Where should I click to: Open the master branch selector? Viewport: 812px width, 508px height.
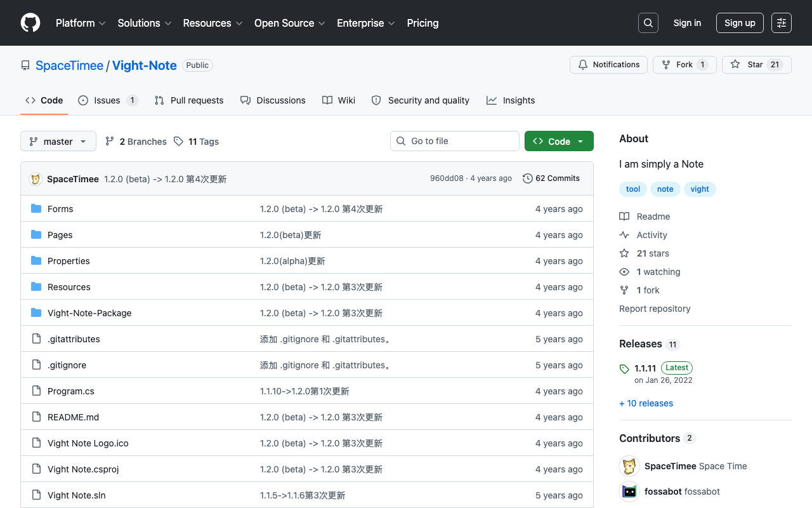(x=58, y=141)
